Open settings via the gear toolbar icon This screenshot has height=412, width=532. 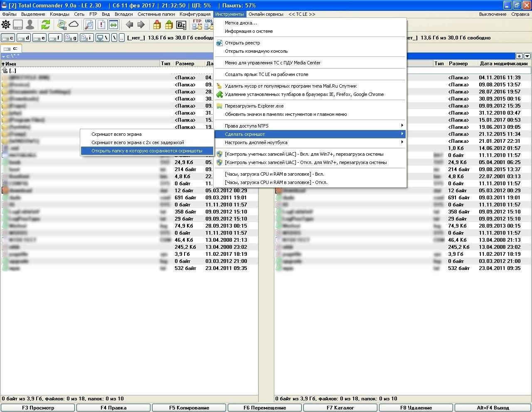pyautogui.click(x=6, y=25)
